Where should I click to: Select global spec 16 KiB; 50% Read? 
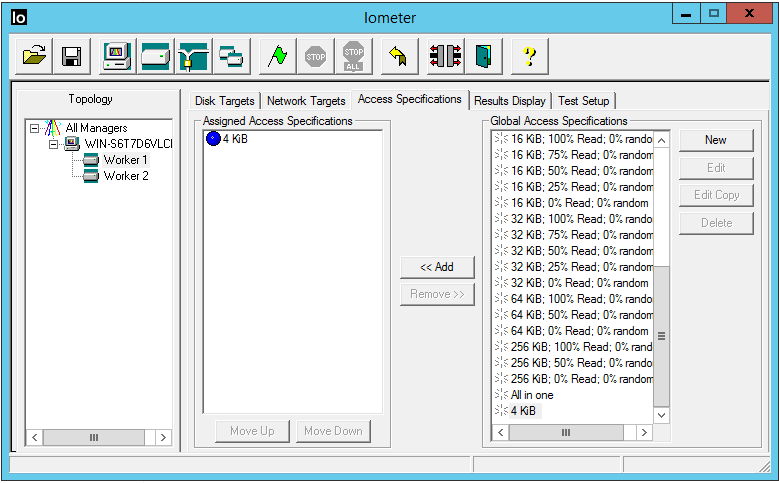tap(581, 171)
